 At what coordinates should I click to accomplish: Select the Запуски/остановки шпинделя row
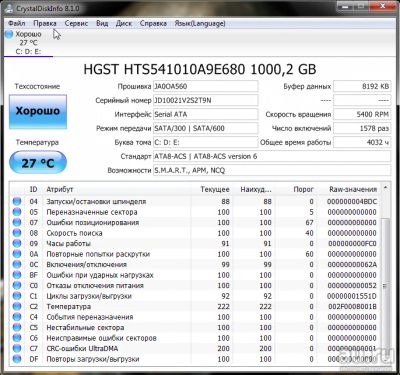coord(196,201)
